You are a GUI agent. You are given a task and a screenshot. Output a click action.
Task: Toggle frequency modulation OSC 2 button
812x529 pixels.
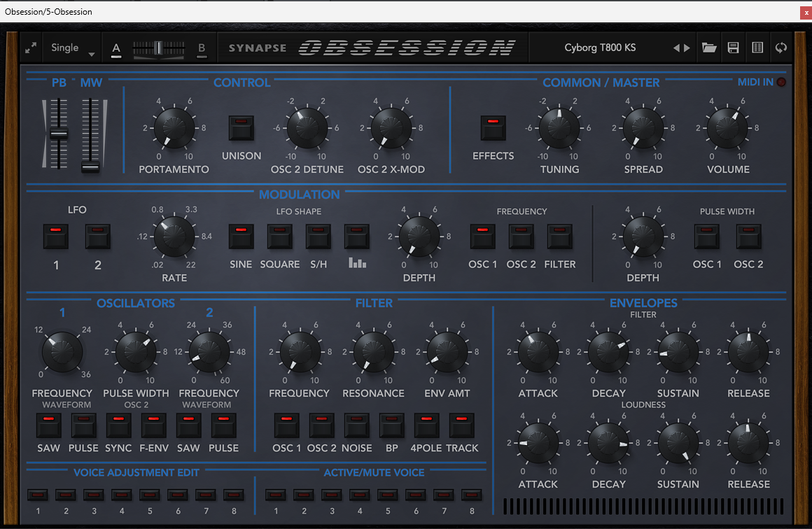[521, 237]
